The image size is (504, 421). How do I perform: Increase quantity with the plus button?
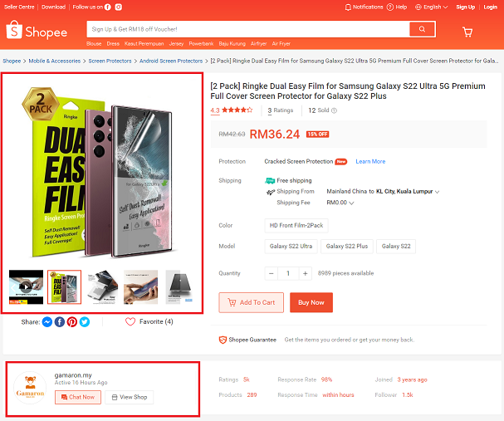coord(305,273)
